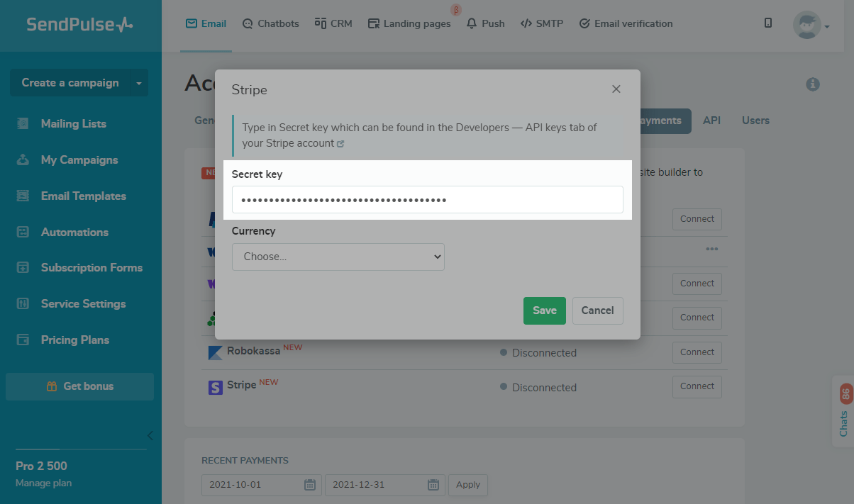Collapse the sidebar with the chevron arrow
Image resolution: width=854 pixels, height=504 pixels.
(150, 435)
